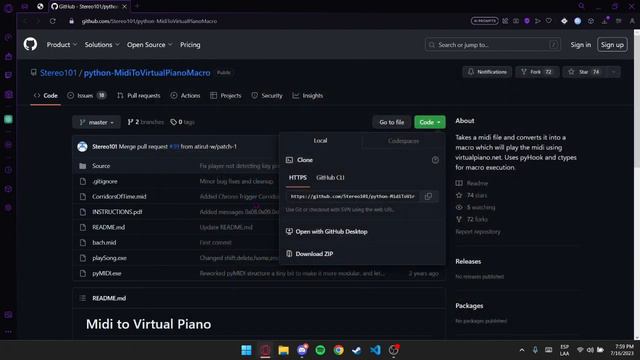
Task: Open the Releases heading link
Action: click(x=468, y=261)
